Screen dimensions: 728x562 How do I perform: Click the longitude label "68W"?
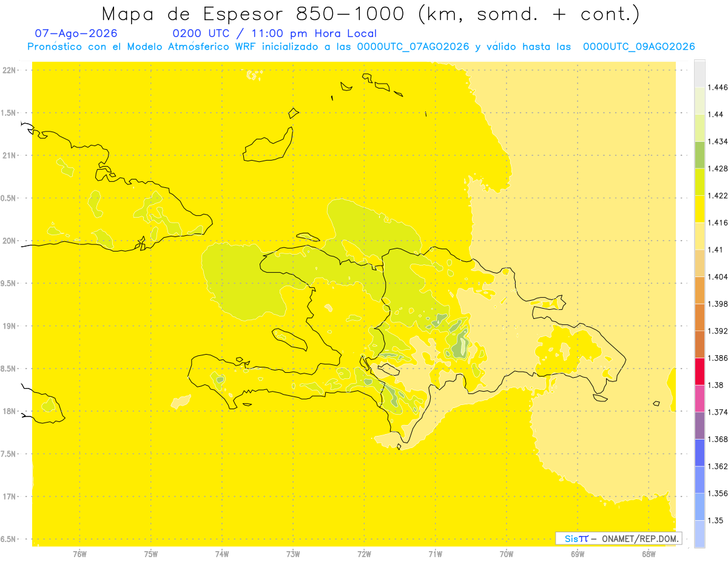point(649,554)
